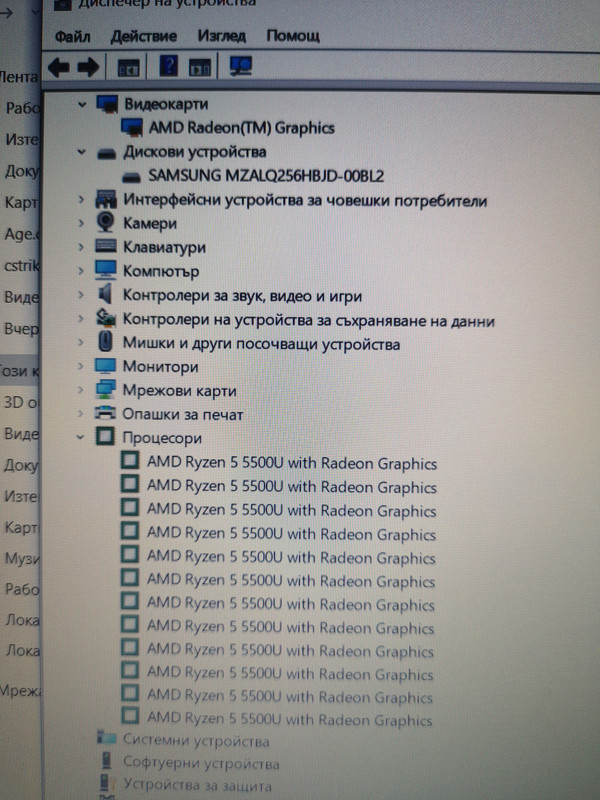This screenshot has width=600, height=800.
Task: Click 'cstrik' item in the Explorer window behind
Action: click(x=22, y=266)
